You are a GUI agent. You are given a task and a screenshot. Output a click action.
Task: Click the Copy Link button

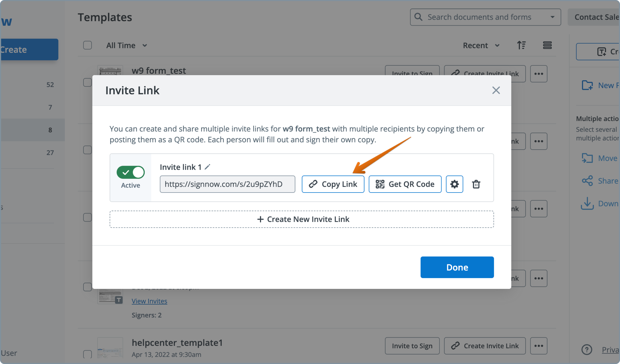click(333, 184)
